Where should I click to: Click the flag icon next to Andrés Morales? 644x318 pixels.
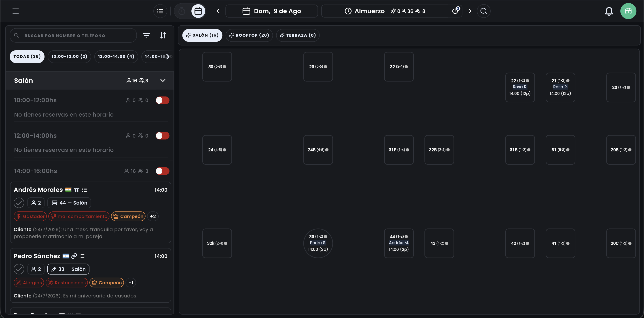click(68, 190)
